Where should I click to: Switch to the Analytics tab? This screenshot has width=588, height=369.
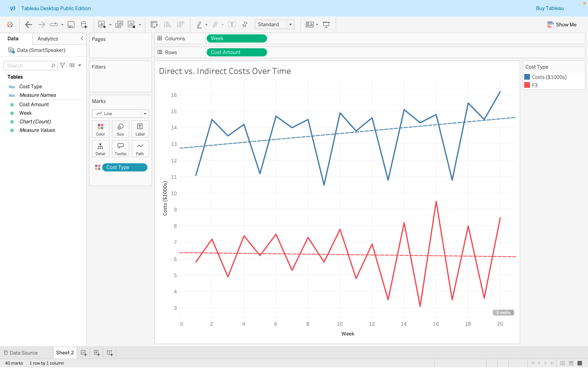[x=48, y=39]
